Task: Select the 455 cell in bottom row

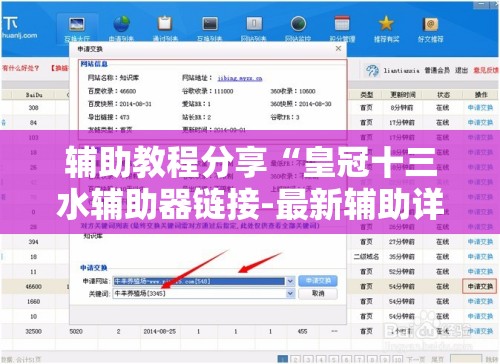Action: tap(302, 331)
